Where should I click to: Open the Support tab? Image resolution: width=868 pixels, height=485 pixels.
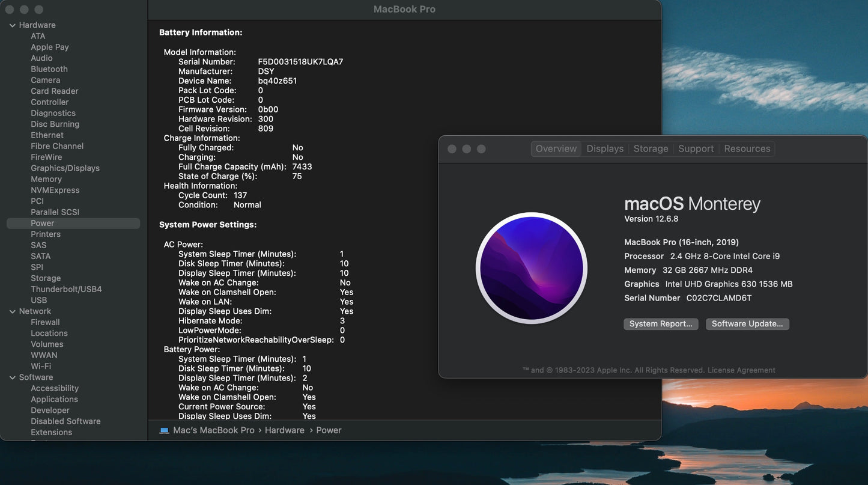coord(696,148)
